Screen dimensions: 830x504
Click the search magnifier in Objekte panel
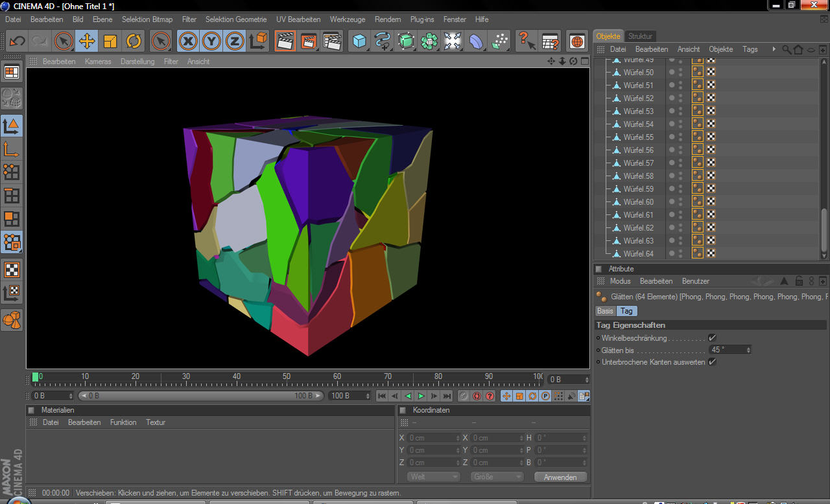(x=786, y=49)
